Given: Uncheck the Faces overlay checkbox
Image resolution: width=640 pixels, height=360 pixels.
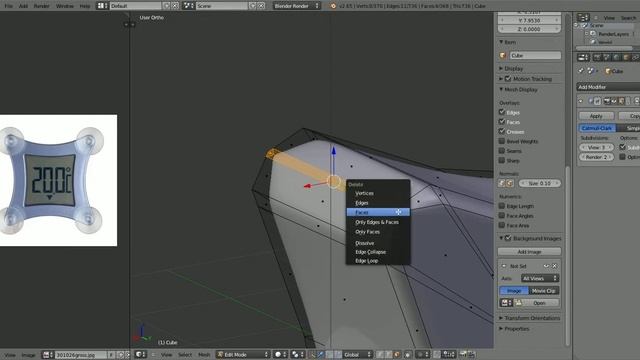Looking at the screenshot, I should pyautogui.click(x=502, y=122).
